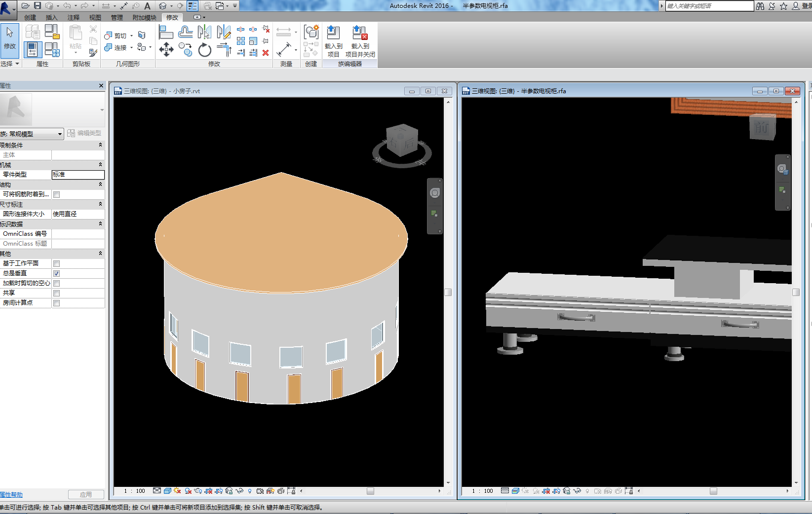
Task: Click the Offset tool icon
Action: (x=186, y=33)
